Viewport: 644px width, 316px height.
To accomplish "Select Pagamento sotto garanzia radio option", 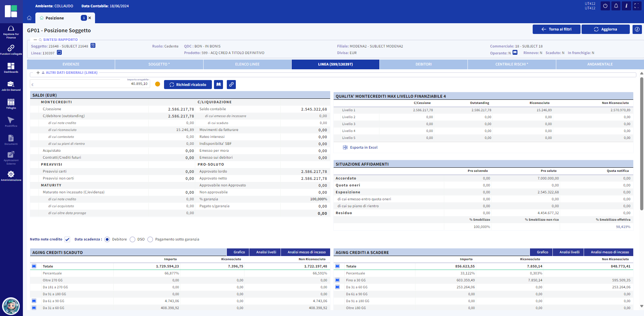I will (x=150, y=239).
